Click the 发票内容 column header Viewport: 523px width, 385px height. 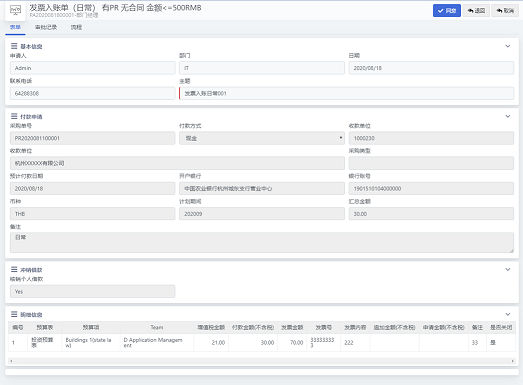pyautogui.click(x=355, y=328)
